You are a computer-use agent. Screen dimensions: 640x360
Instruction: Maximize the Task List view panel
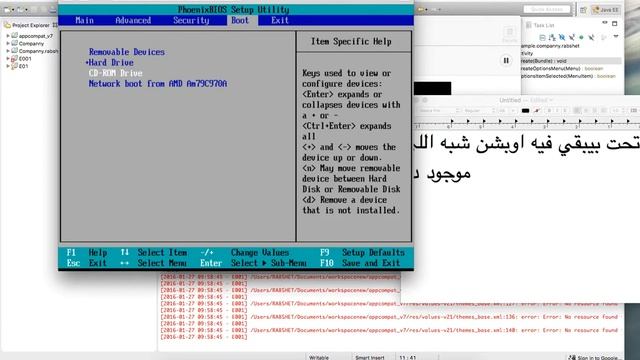coord(615,24)
